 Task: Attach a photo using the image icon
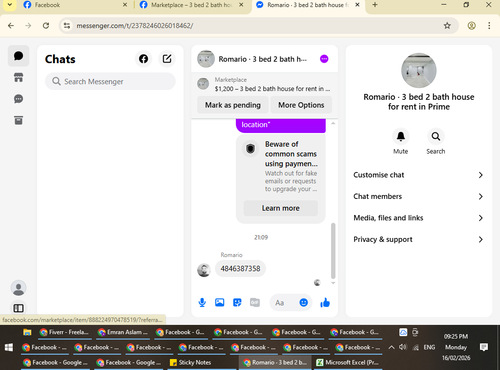tap(219, 302)
